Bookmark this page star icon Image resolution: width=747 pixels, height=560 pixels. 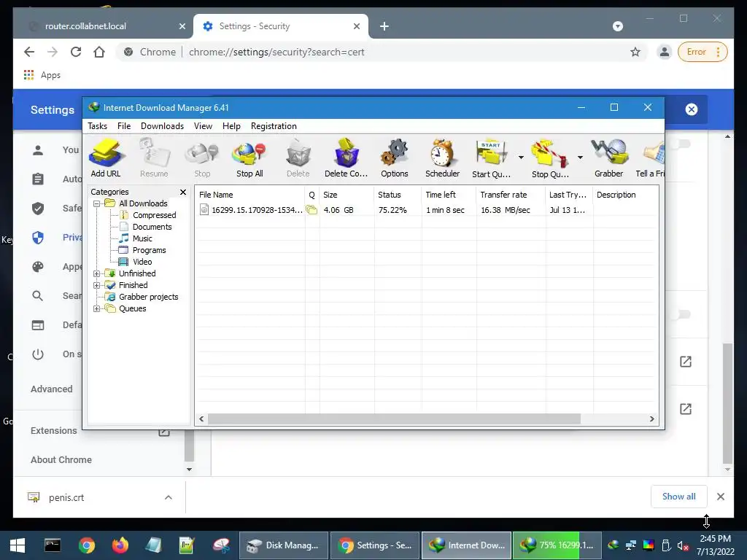[x=635, y=52]
